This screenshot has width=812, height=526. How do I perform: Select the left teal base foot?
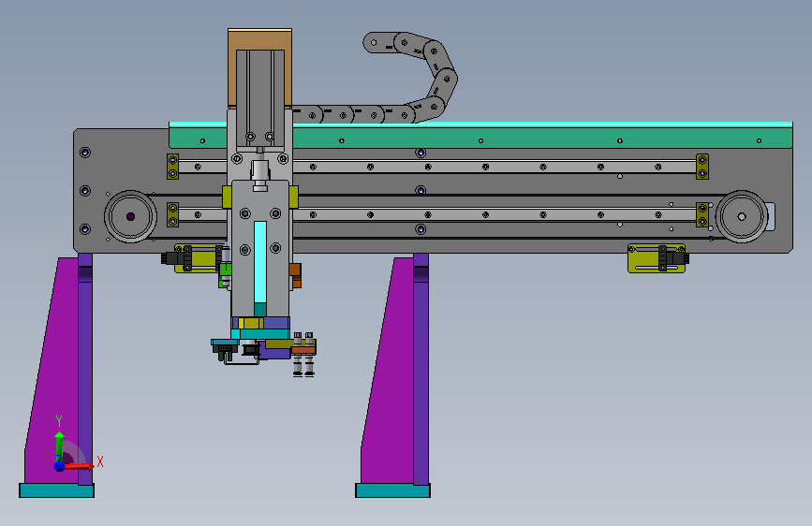coord(56,490)
